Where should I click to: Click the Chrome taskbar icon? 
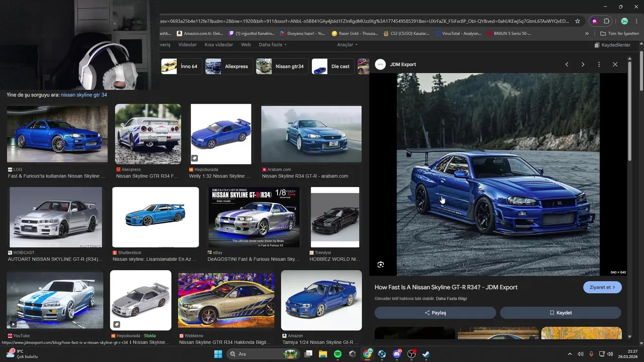(368, 354)
